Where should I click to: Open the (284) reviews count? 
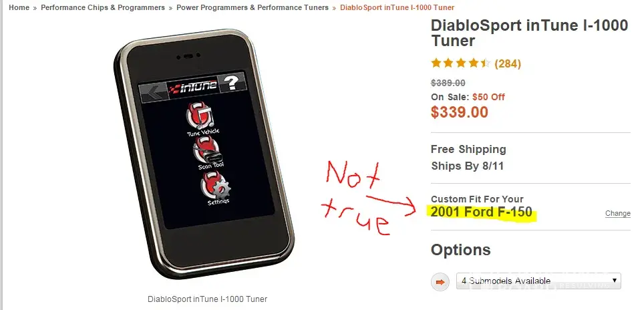point(508,63)
